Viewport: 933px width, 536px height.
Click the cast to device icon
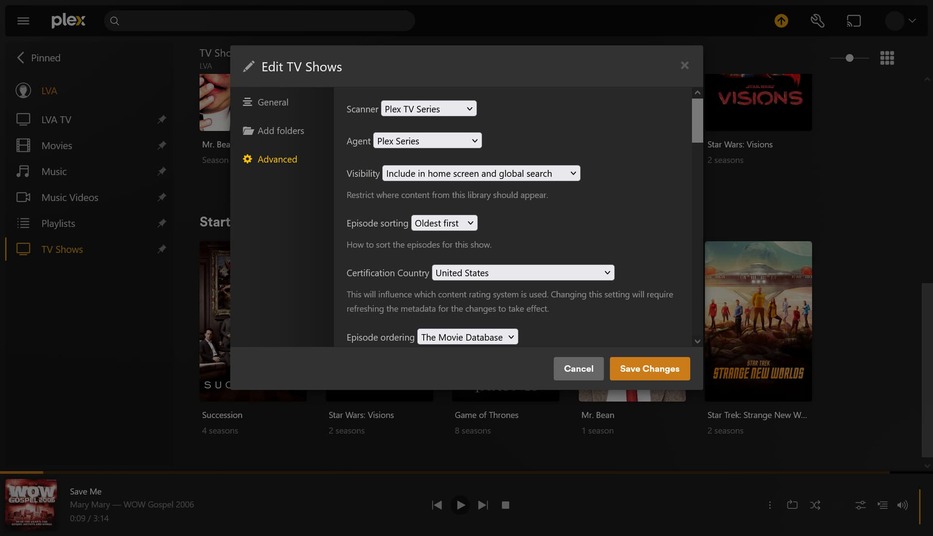point(854,21)
